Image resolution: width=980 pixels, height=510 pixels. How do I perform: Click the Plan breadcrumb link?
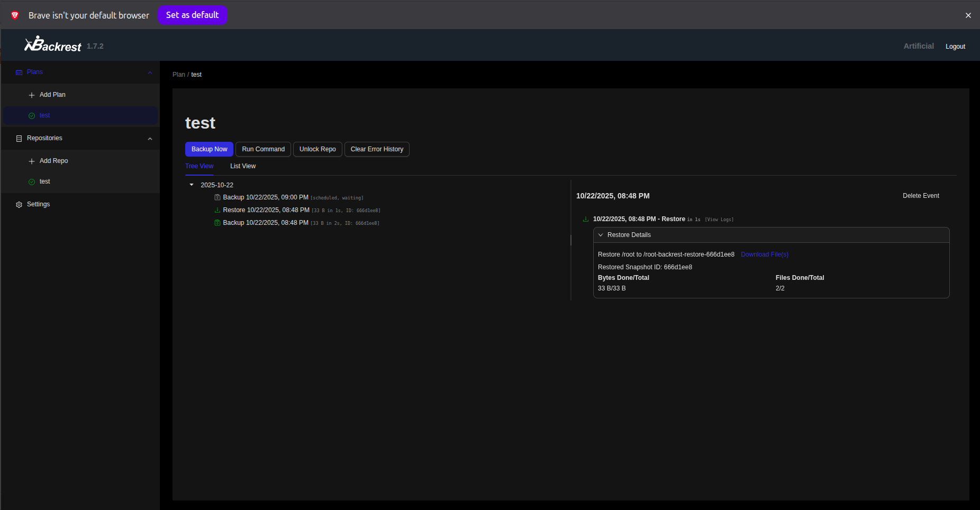179,75
